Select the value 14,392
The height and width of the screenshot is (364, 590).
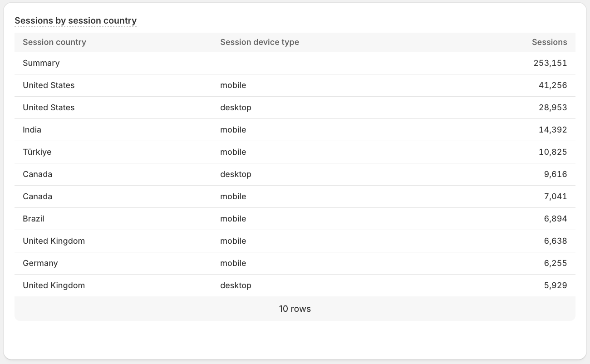click(553, 130)
